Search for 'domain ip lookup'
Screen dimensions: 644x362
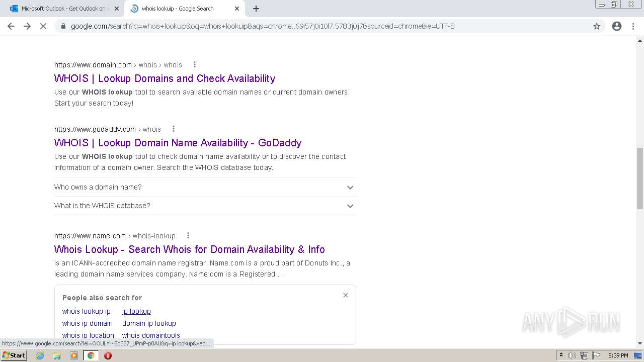149,323
